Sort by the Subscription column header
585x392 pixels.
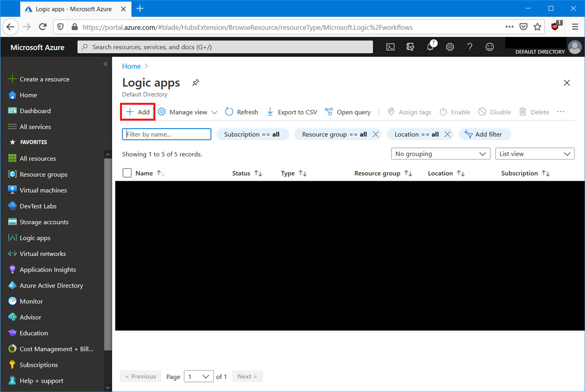pos(525,173)
